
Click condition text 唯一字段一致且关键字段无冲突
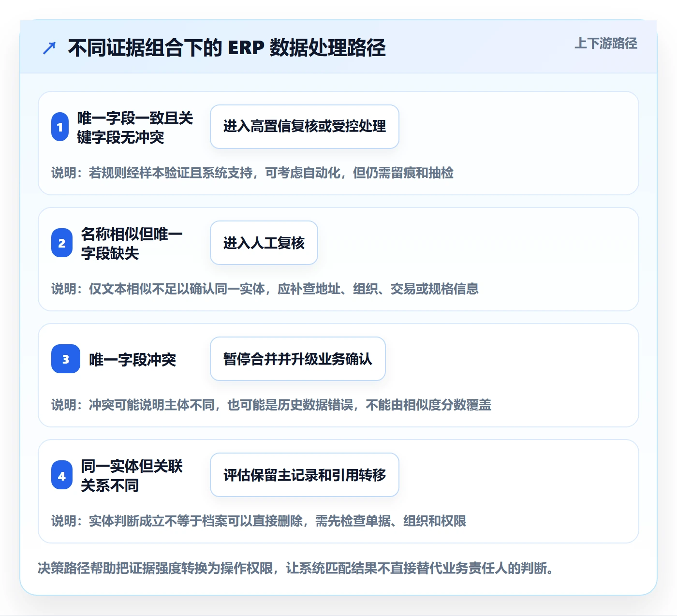[135, 128]
